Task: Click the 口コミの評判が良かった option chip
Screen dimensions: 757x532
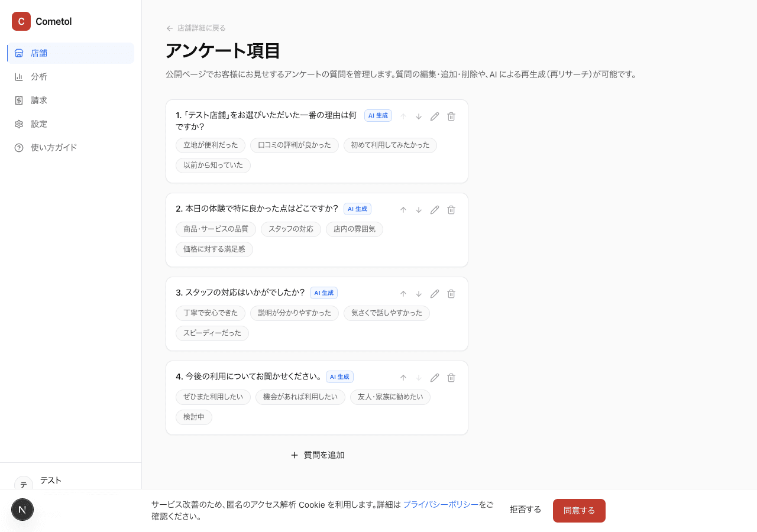Action: pyautogui.click(x=295, y=145)
